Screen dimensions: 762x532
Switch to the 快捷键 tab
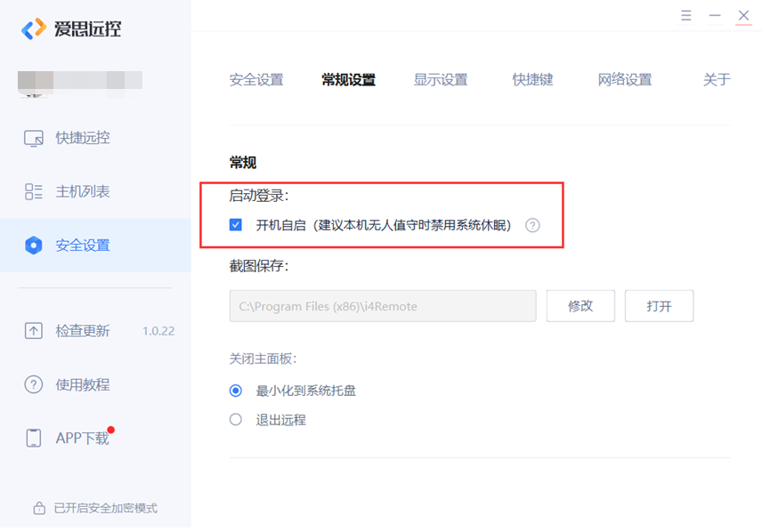(x=532, y=80)
